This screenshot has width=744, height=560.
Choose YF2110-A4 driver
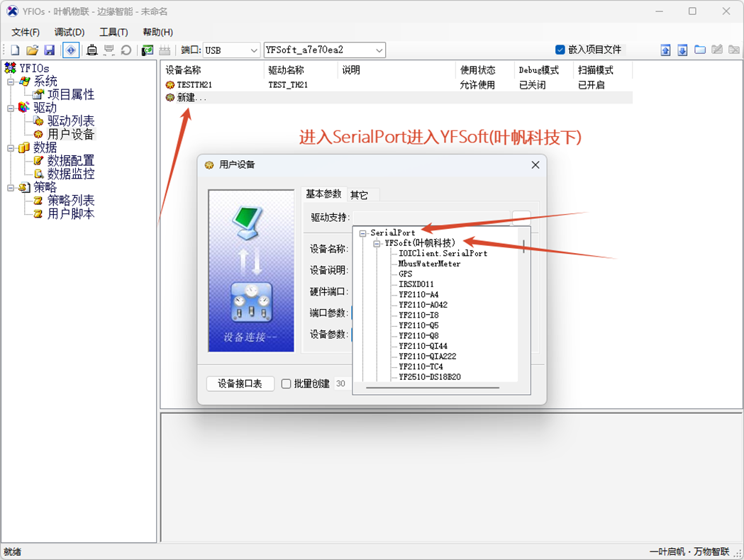pyautogui.click(x=418, y=295)
